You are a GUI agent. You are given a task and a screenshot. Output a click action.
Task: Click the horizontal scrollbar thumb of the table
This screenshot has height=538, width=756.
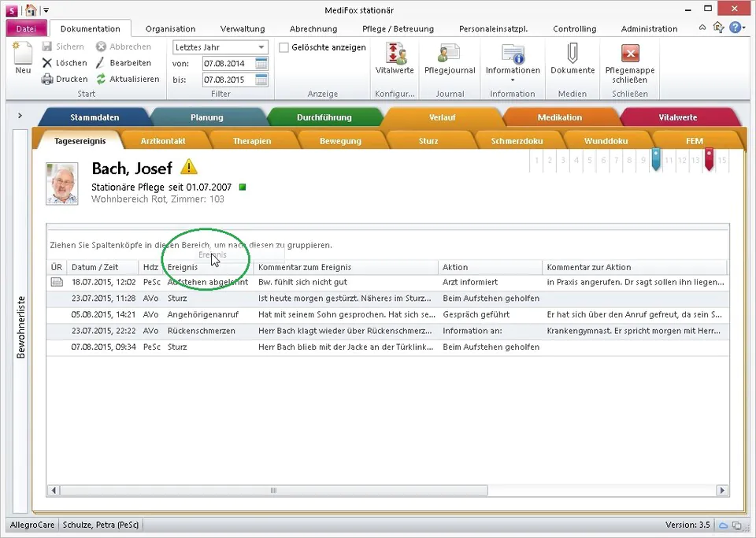pos(274,490)
